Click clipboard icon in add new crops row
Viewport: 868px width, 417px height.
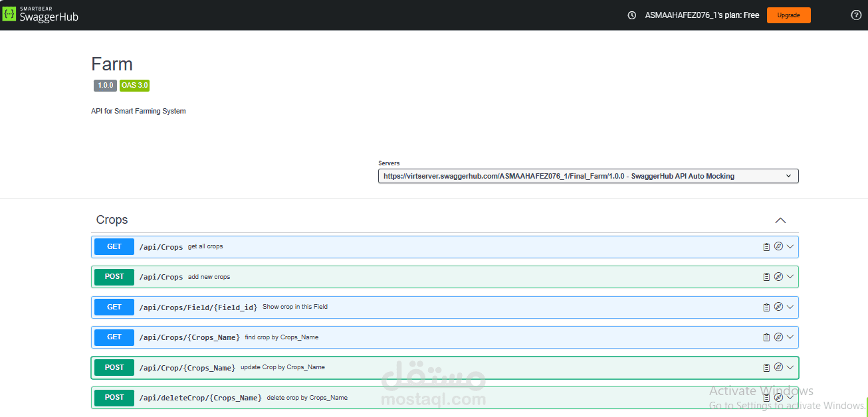coord(766,277)
